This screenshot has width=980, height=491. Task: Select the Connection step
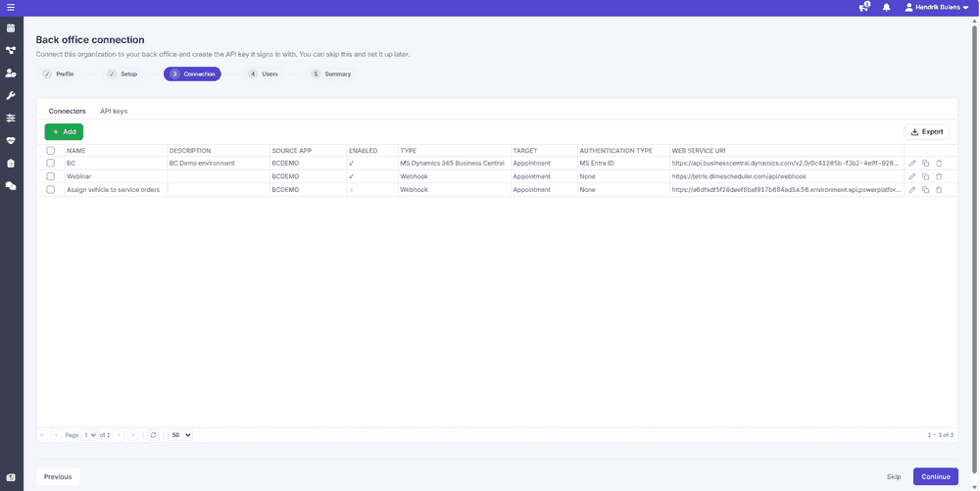pos(192,74)
